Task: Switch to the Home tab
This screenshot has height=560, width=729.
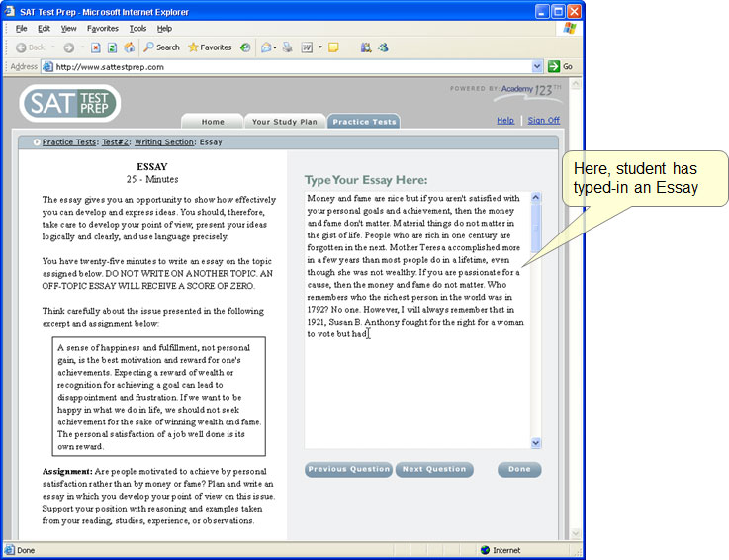Action: coord(213,121)
